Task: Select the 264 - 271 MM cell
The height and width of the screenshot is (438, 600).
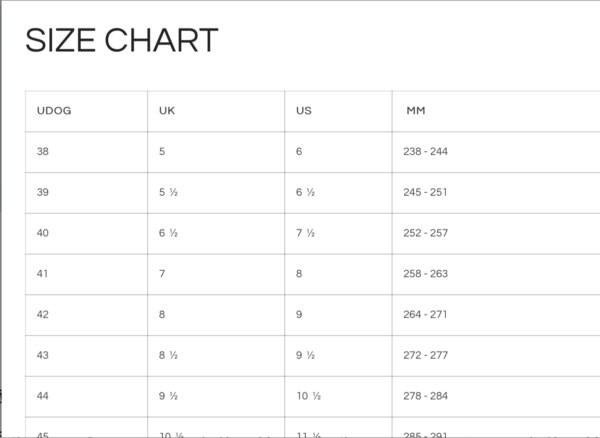Action: 427,314
